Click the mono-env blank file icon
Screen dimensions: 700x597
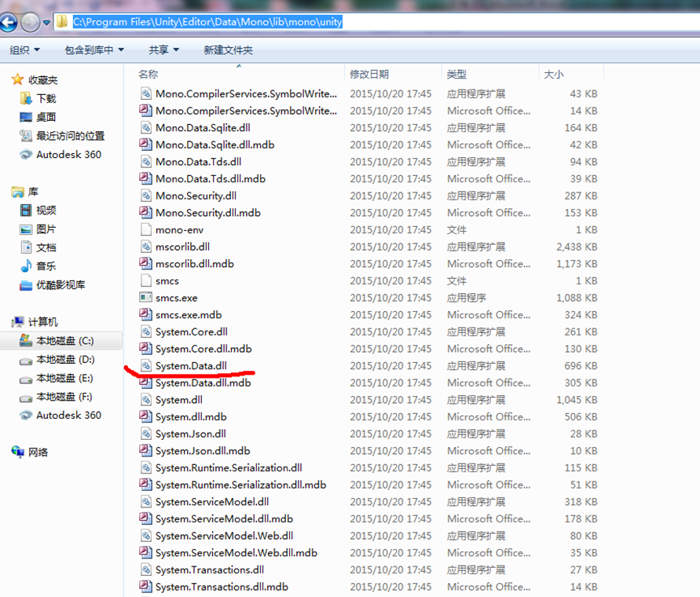(145, 230)
